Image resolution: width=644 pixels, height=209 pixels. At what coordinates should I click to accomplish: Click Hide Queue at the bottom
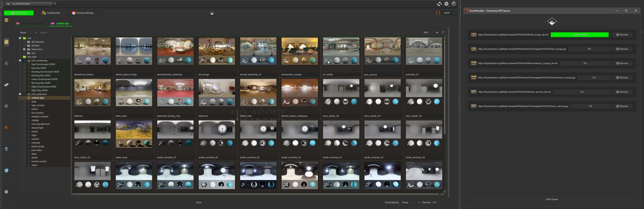552,199
